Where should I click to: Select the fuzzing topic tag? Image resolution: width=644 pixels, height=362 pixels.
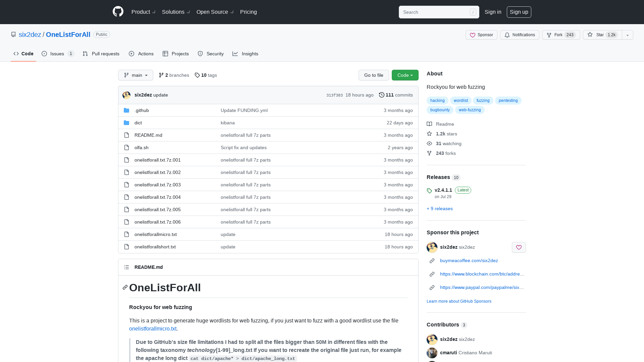483,101
